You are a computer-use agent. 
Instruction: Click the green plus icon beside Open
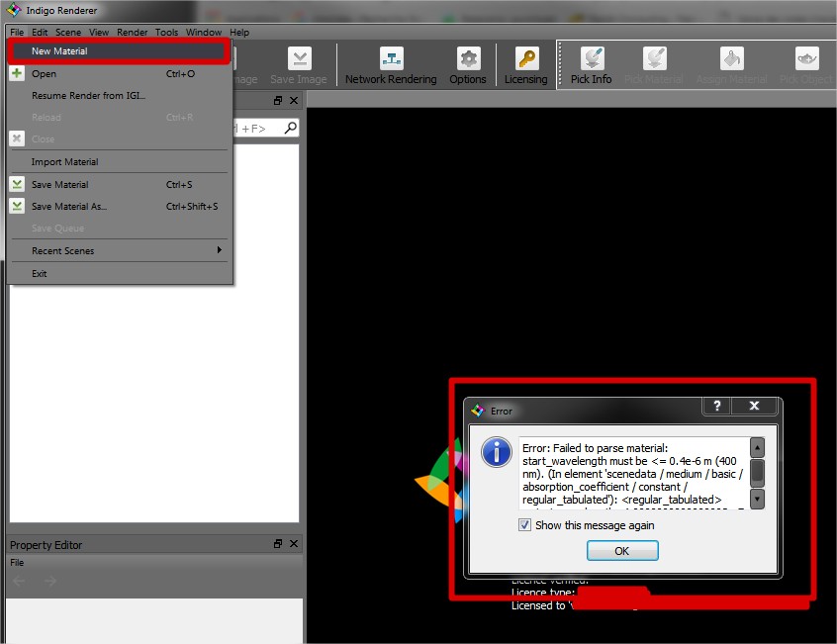coord(17,73)
